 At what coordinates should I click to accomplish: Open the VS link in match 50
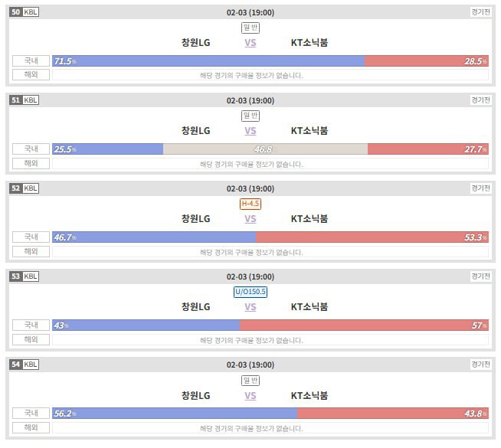(250, 43)
